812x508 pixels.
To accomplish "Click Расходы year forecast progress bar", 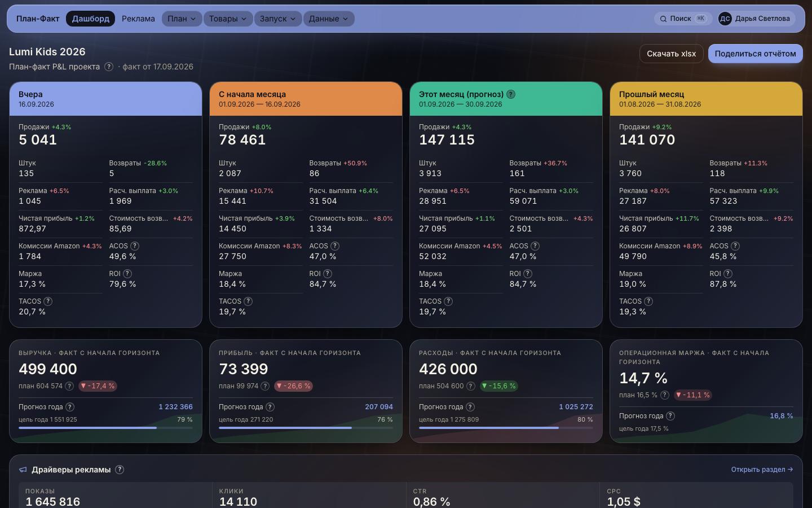I will pos(506,428).
